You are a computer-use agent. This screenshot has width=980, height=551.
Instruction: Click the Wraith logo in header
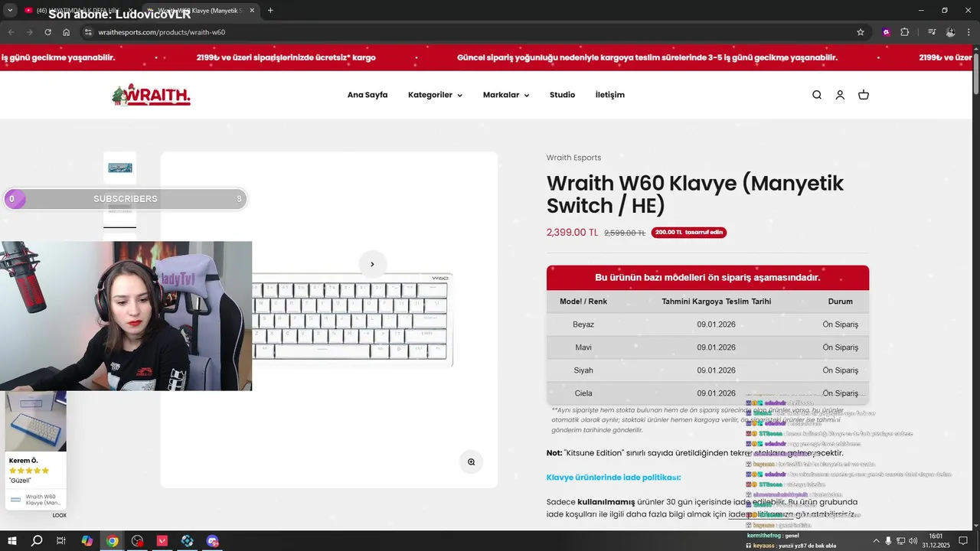151,95
